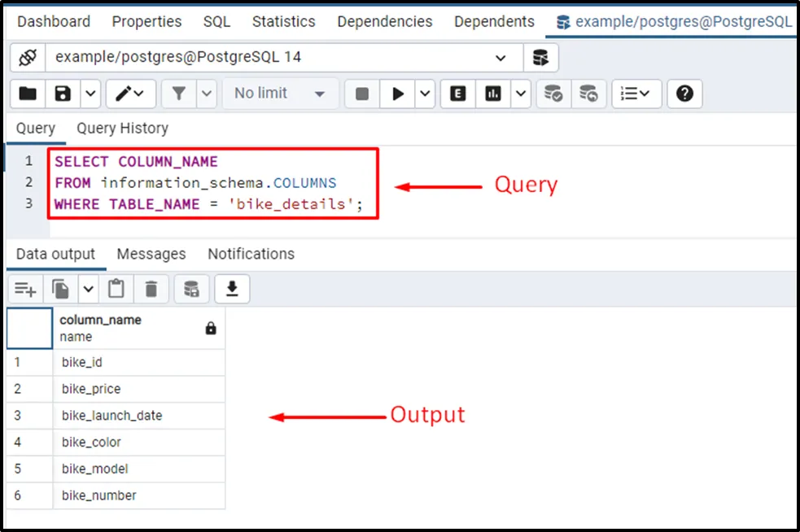
Task: Run the query with the Execute play button
Action: (398, 94)
